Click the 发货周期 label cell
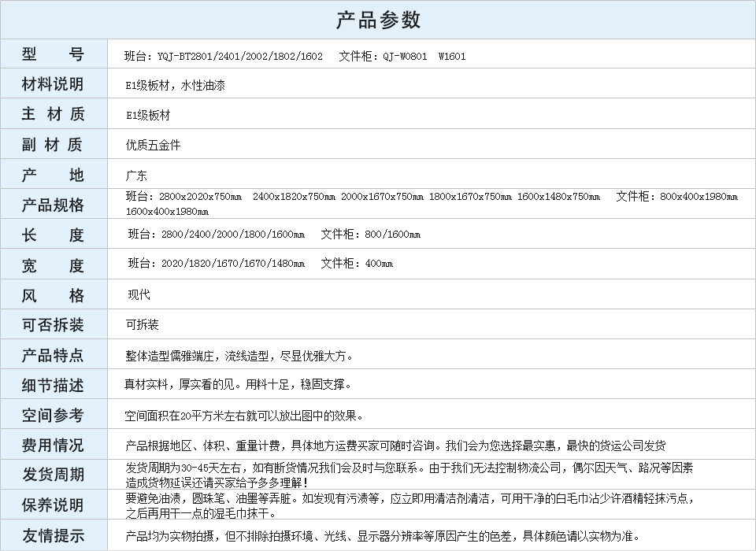This screenshot has height=551, width=756. point(53,475)
